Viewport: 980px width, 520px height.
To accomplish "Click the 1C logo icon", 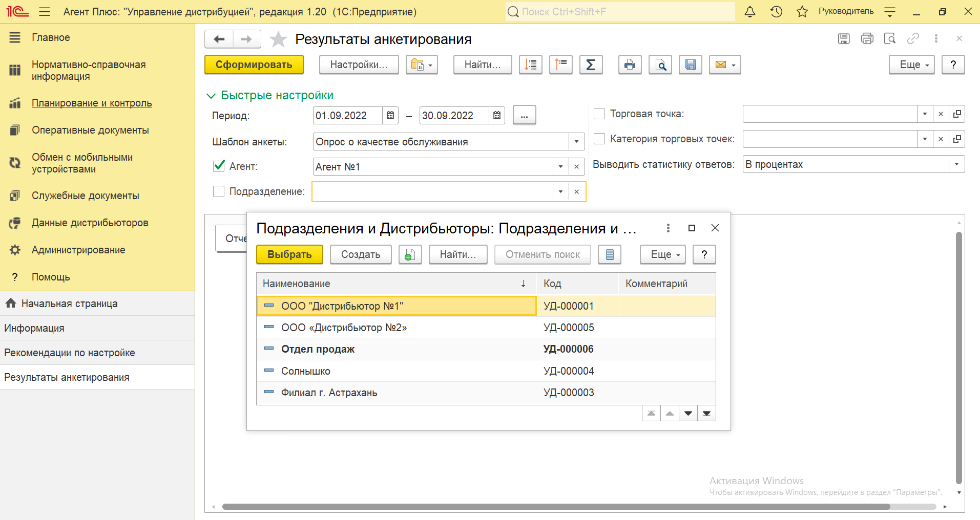I will [x=17, y=12].
